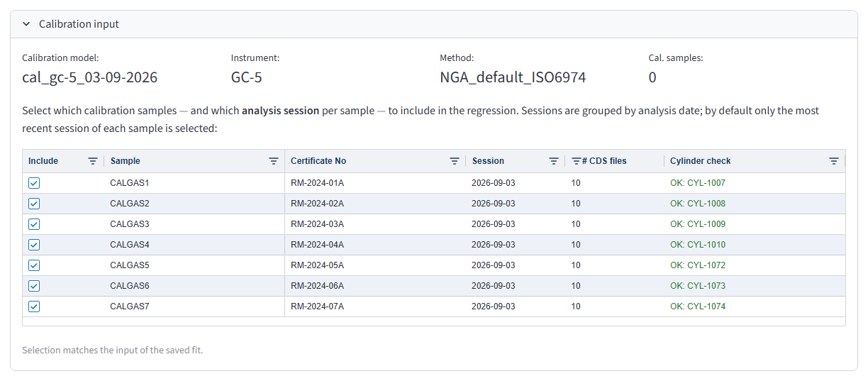The height and width of the screenshot is (381, 868).
Task: Click session date in CALGAS7 row
Action: (494, 307)
